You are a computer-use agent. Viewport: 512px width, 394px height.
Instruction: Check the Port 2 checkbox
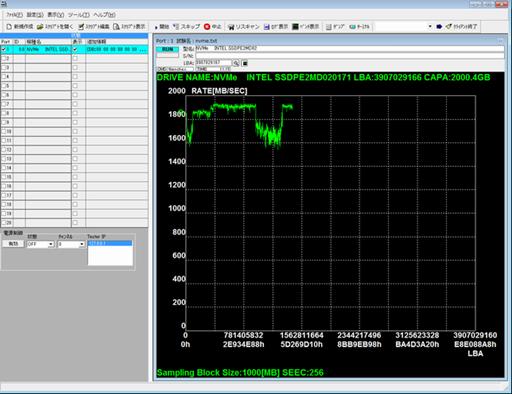click(x=4, y=58)
